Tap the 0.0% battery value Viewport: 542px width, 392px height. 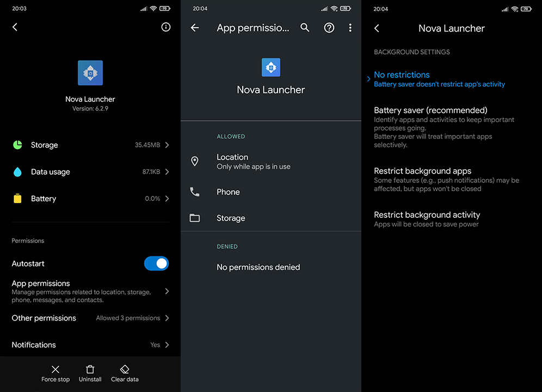152,199
